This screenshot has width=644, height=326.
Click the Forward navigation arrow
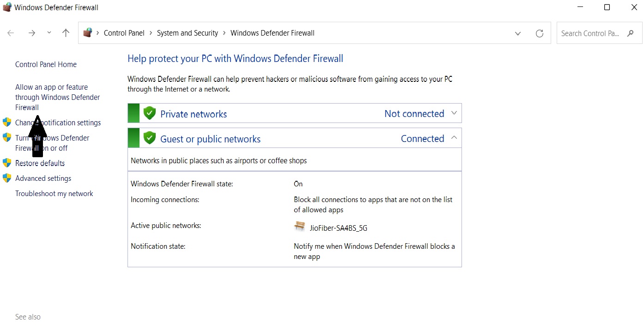tap(32, 33)
